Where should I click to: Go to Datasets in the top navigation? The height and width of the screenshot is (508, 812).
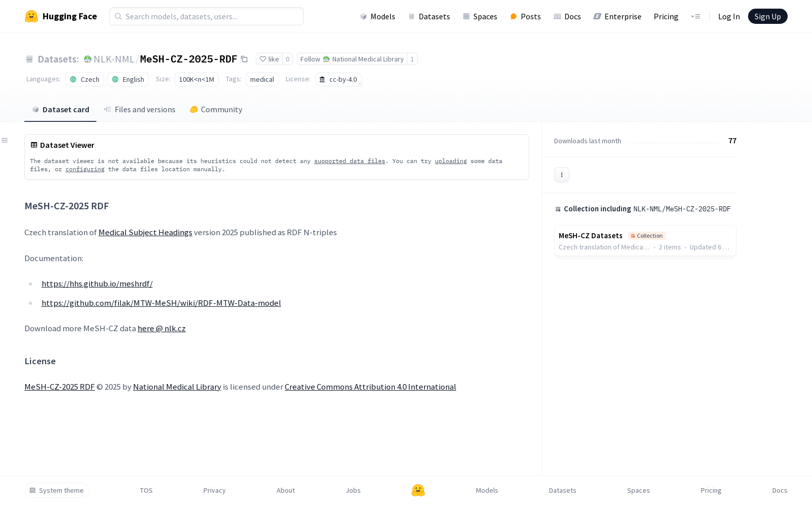(x=429, y=16)
